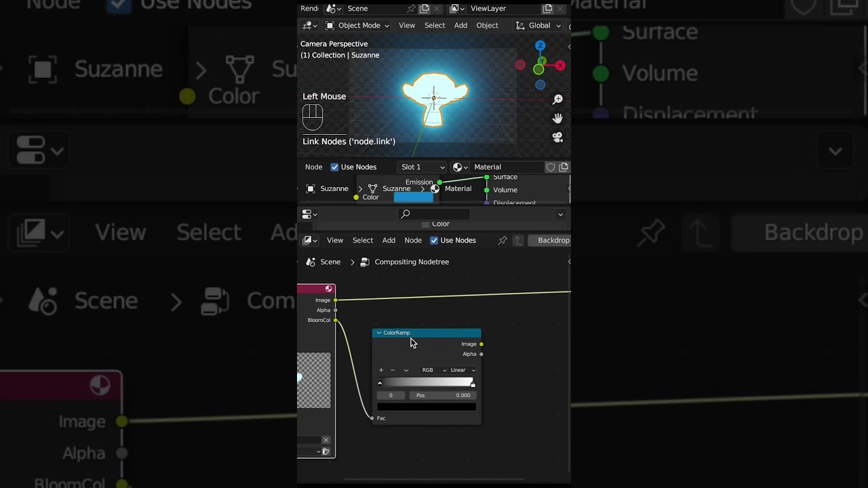The image size is (868, 488).
Task: Open the shader editor Node menu
Action: 313,167
